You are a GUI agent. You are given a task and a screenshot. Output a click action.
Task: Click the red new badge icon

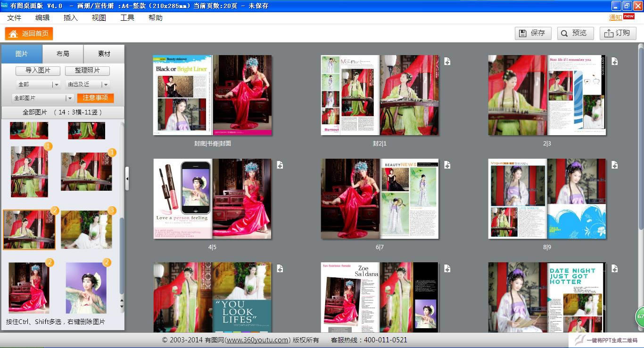pyautogui.click(x=629, y=16)
